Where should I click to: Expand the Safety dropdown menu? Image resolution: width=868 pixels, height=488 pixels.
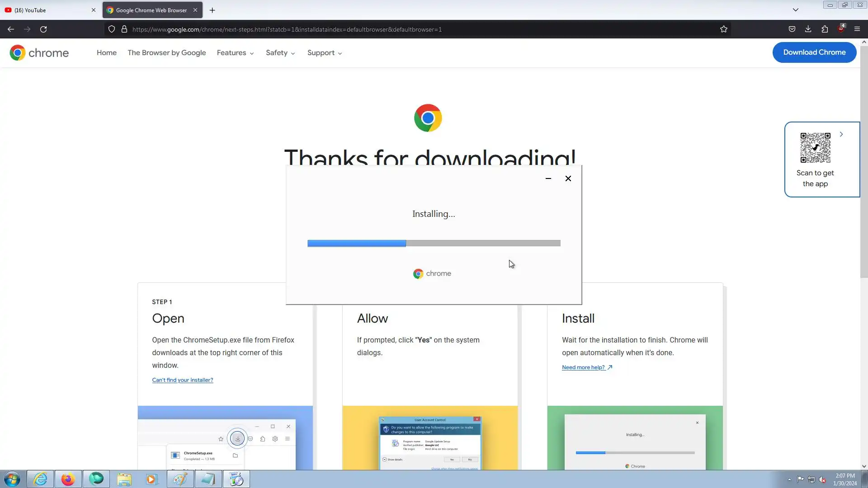coord(280,53)
